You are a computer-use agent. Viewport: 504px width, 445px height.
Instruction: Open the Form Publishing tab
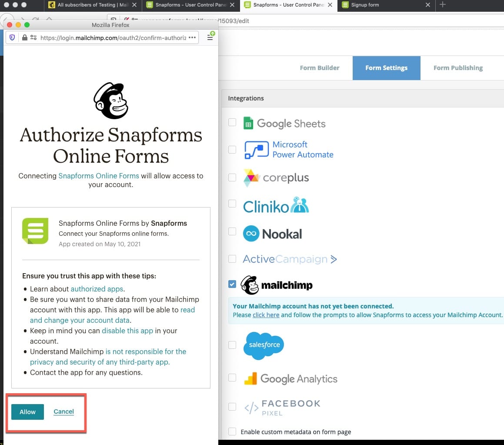(x=458, y=68)
